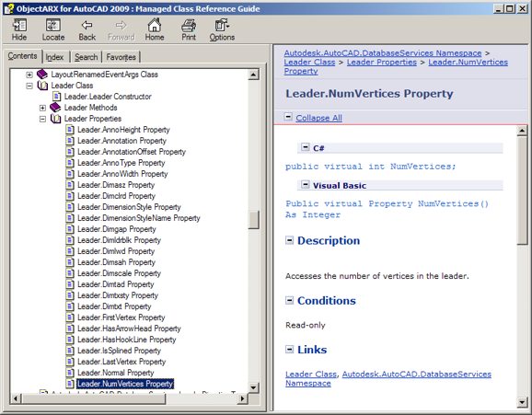The height and width of the screenshot is (415, 532).
Task: Click the page icon for Leader.AnnoHeight Property
Action: click(x=70, y=130)
